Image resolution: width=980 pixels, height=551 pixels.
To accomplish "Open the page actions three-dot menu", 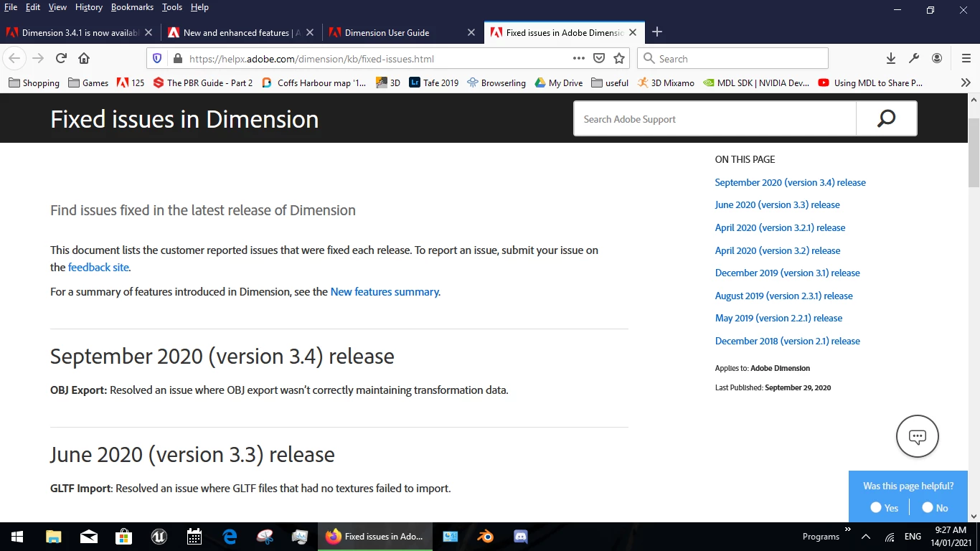I will (x=578, y=58).
